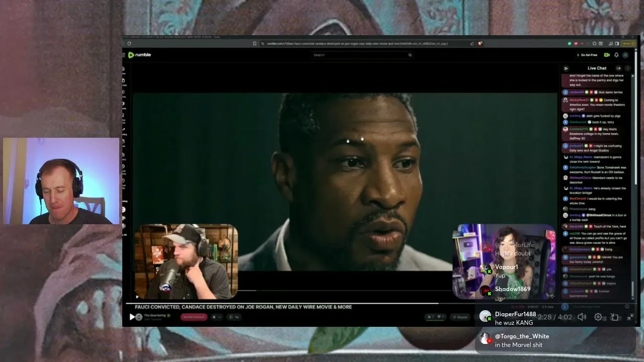Click the Live Chat heading
The width and height of the screenshot is (644, 362).
point(597,68)
